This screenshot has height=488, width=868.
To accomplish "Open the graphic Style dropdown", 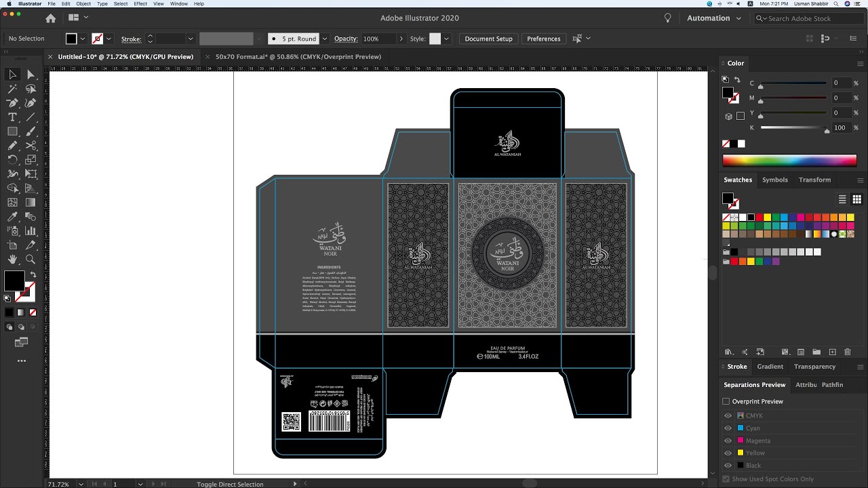I will pyautogui.click(x=446, y=39).
